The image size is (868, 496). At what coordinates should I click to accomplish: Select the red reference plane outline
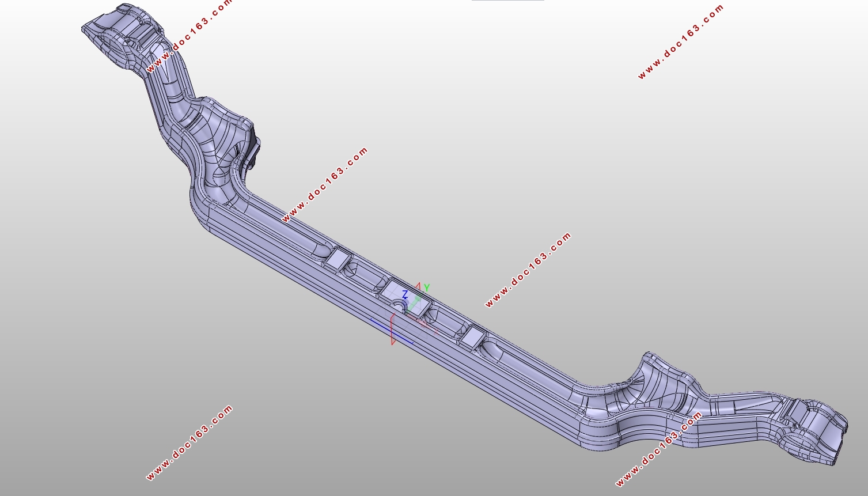tap(392, 329)
